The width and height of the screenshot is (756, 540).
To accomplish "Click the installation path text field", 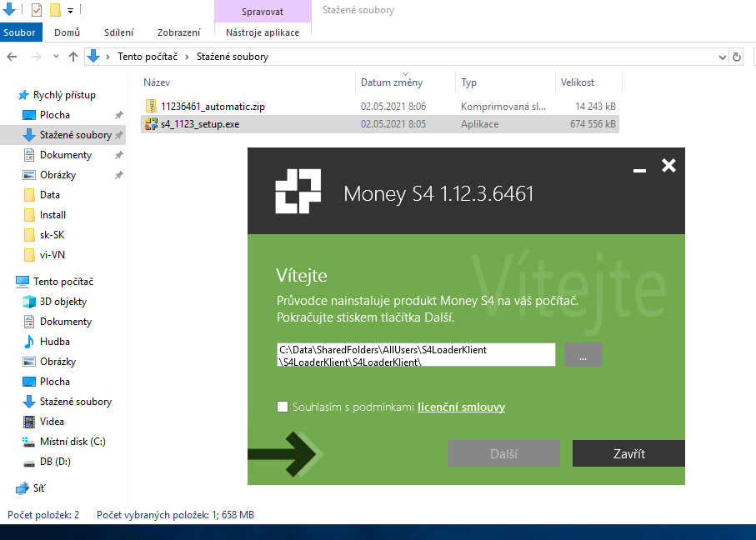I will click(416, 355).
